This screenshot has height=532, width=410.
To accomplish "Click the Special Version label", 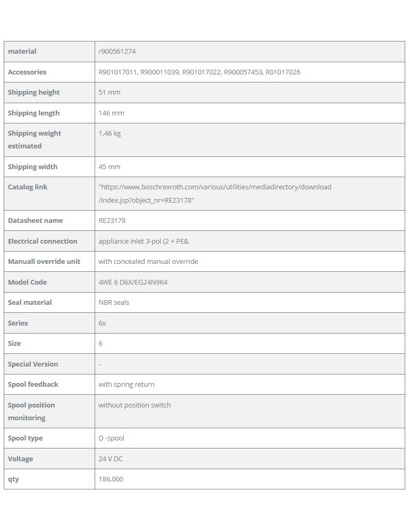I will (33, 364).
